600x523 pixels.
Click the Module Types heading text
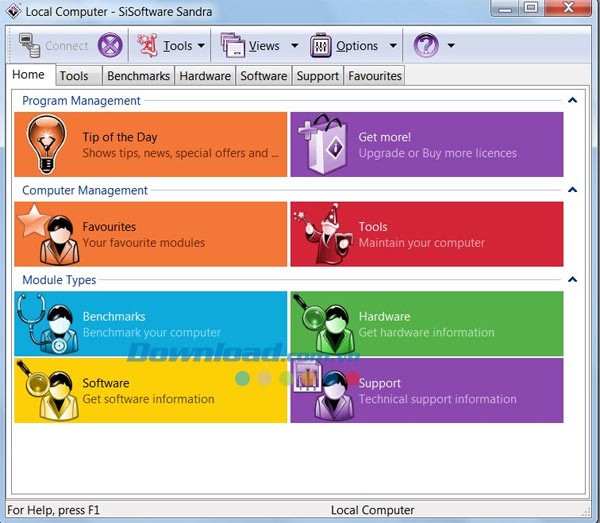[59, 280]
